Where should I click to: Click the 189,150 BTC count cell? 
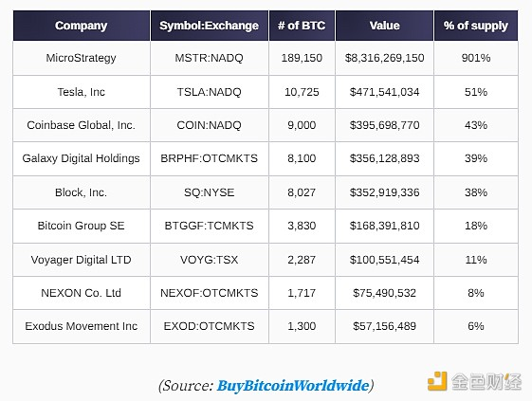click(x=302, y=58)
